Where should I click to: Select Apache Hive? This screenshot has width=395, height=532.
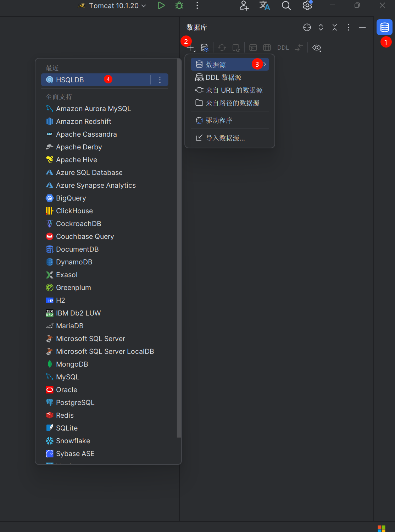coord(105,160)
